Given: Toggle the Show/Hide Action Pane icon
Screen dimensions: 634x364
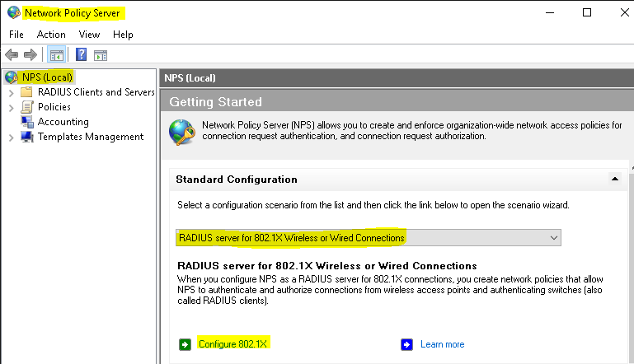Looking at the screenshot, I should pos(101,55).
